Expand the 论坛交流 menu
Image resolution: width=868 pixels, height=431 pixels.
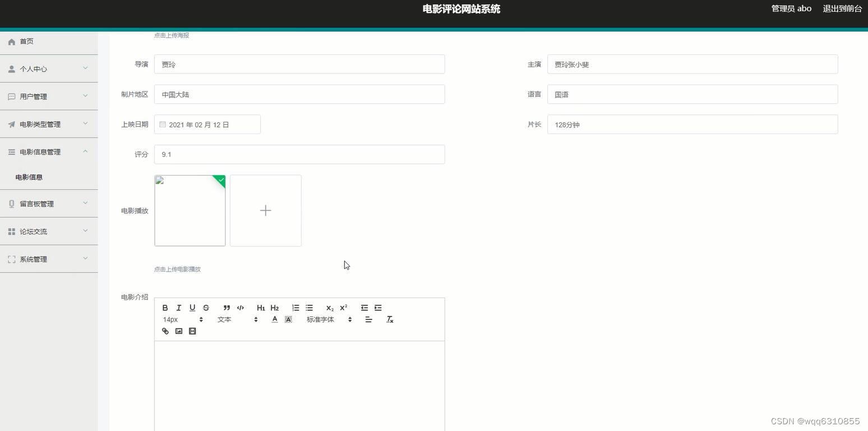(49, 231)
